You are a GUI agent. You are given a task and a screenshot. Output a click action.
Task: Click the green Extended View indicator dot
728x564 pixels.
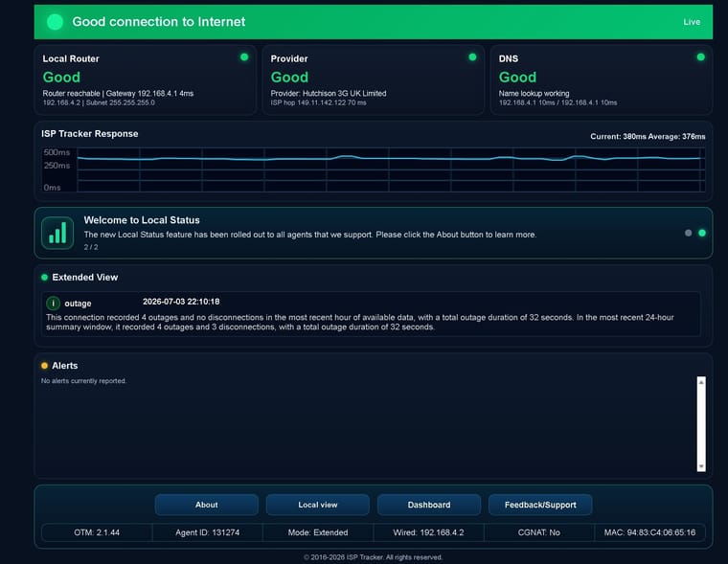pos(45,277)
